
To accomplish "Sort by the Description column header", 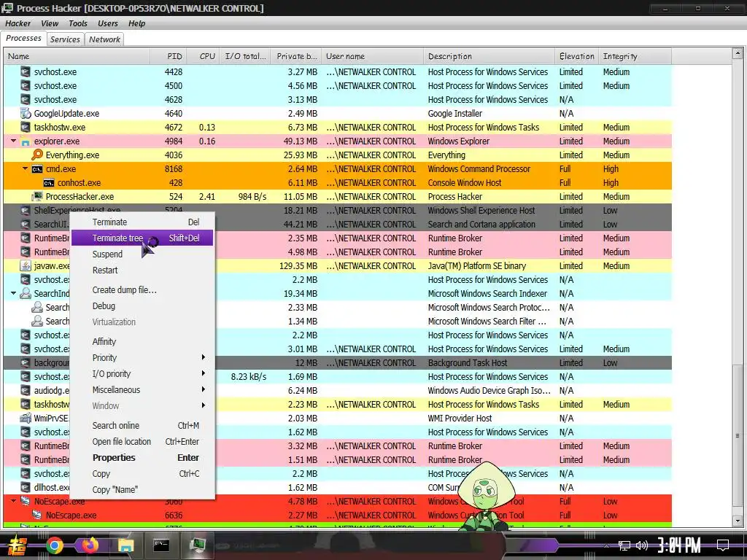I will [489, 56].
